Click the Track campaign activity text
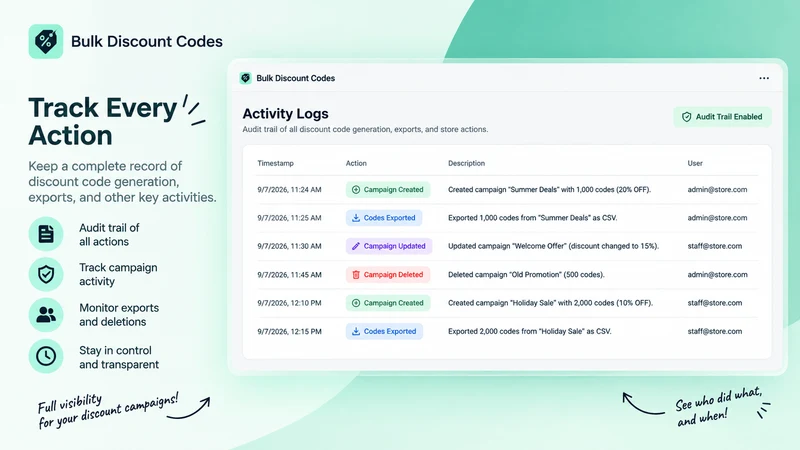This screenshot has height=450, width=800. 118,274
